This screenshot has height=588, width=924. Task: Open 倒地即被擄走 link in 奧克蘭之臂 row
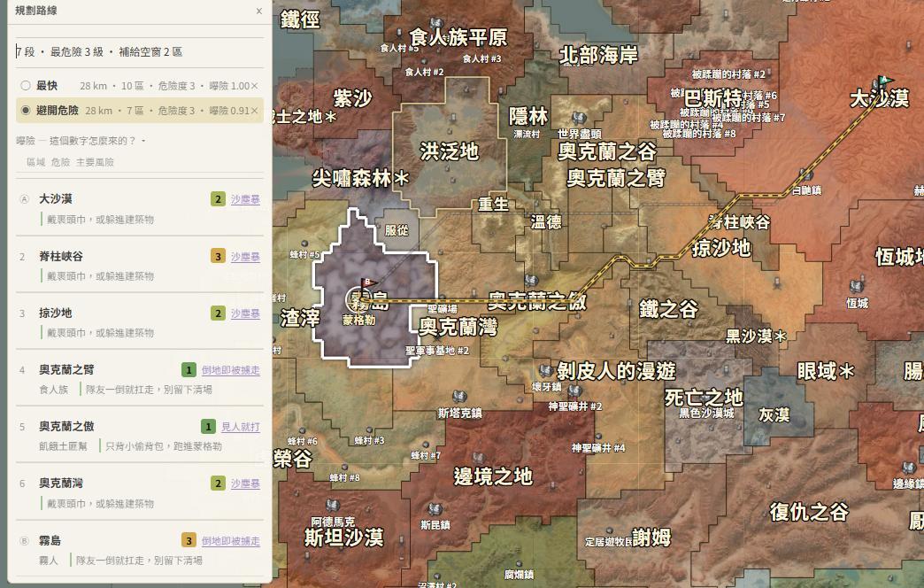click(230, 370)
